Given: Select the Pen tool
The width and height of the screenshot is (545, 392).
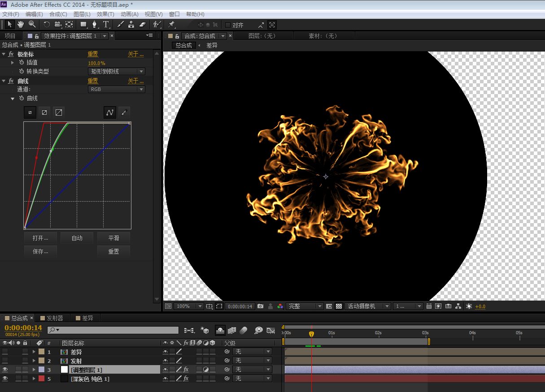Looking at the screenshot, I should [95, 24].
